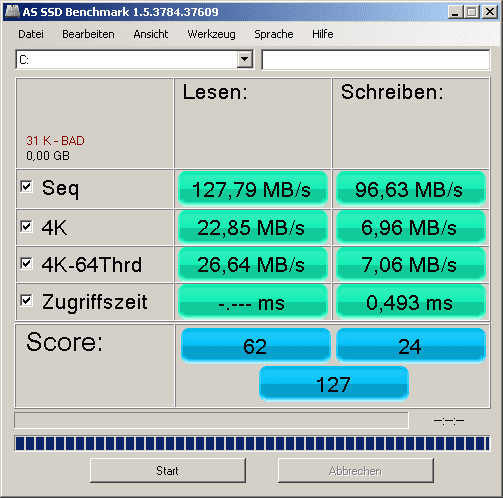The image size is (503, 498).
Task: Toggle the Zugriffszeit checkbox
Action: pos(26,300)
